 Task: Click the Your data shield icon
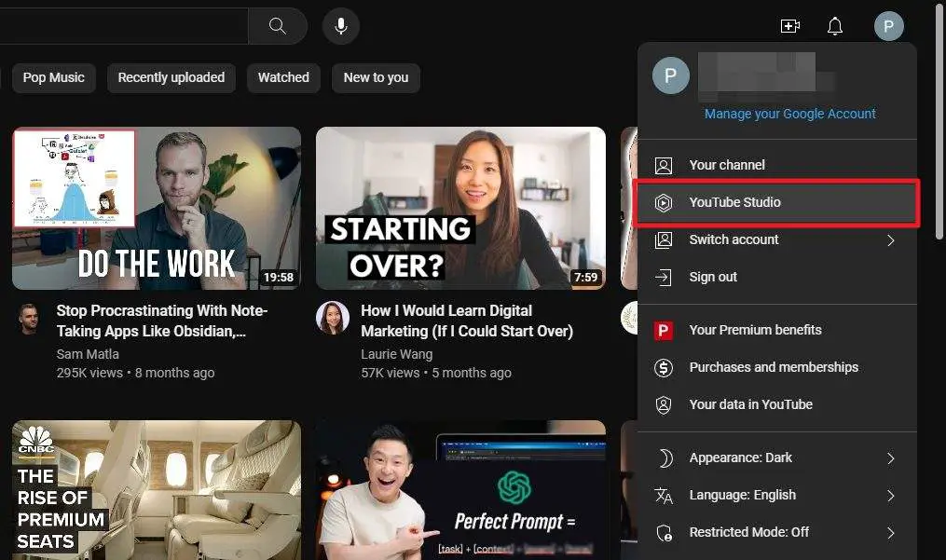(664, 405)
